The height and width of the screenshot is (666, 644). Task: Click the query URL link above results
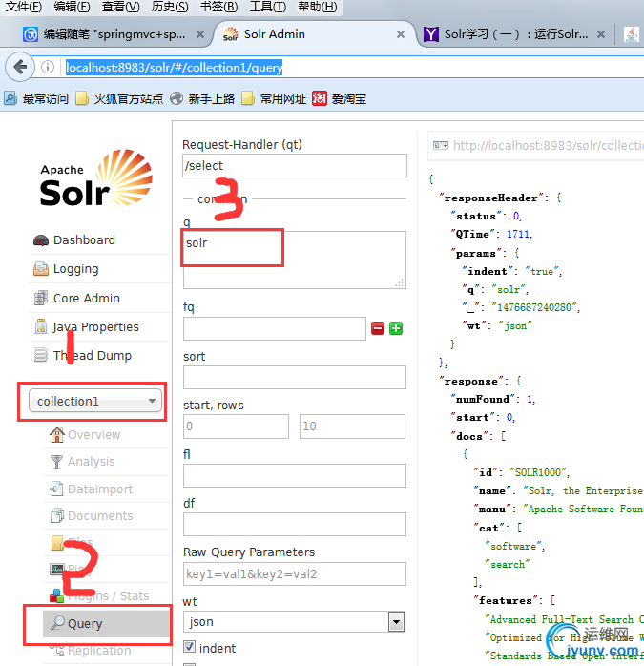pyautogui.click(x=548, y=146)
